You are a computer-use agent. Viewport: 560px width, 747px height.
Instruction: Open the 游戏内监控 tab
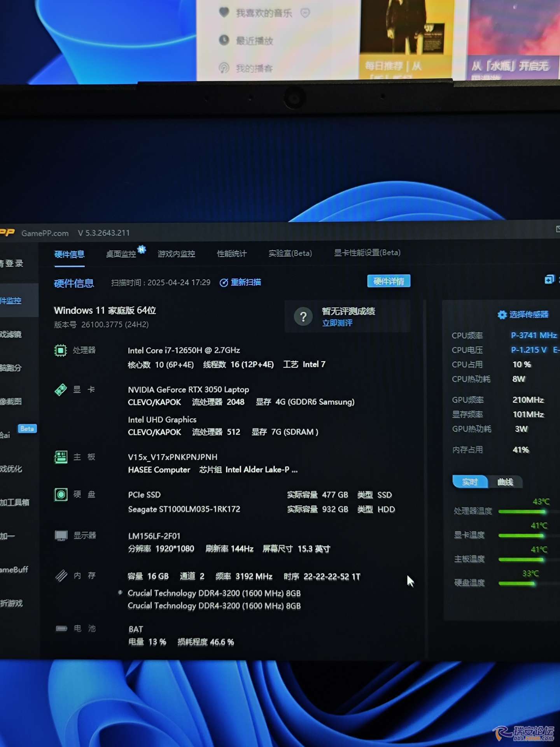click(x=176, y=254)
